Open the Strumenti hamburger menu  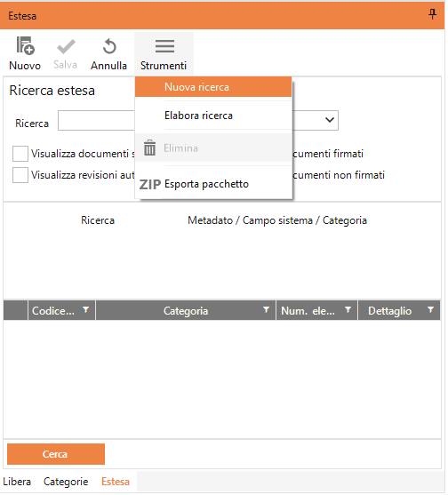[x=164, y=46]
